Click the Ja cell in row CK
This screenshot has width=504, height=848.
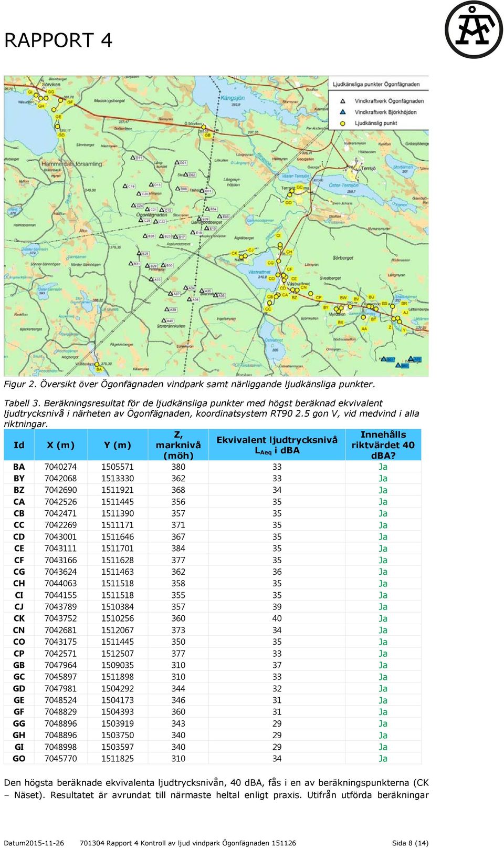click(x=383, y=618)
